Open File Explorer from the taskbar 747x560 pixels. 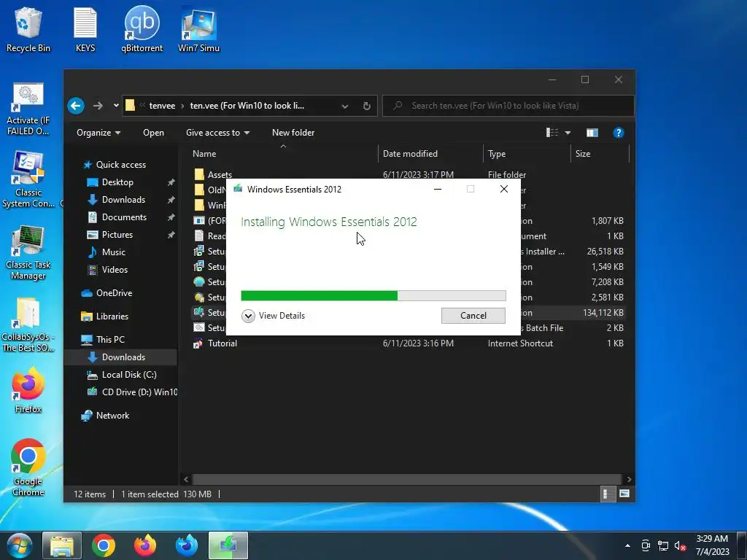tap(62, 545)
